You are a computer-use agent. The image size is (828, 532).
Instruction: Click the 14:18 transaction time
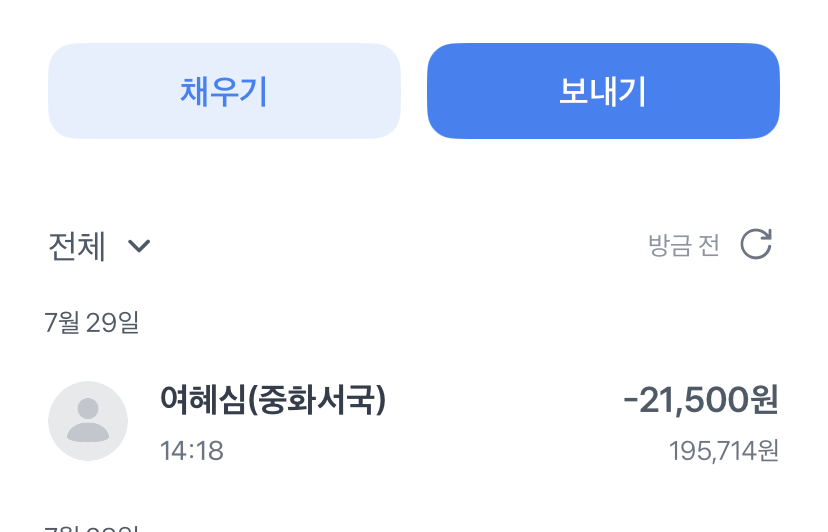(192, 451)
